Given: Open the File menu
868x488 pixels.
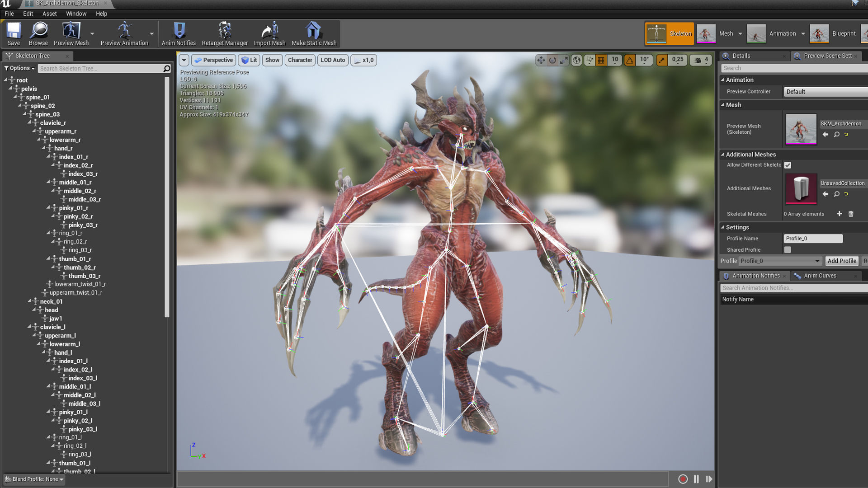Looking at the screenshot, I should click(x=9, y=14).
